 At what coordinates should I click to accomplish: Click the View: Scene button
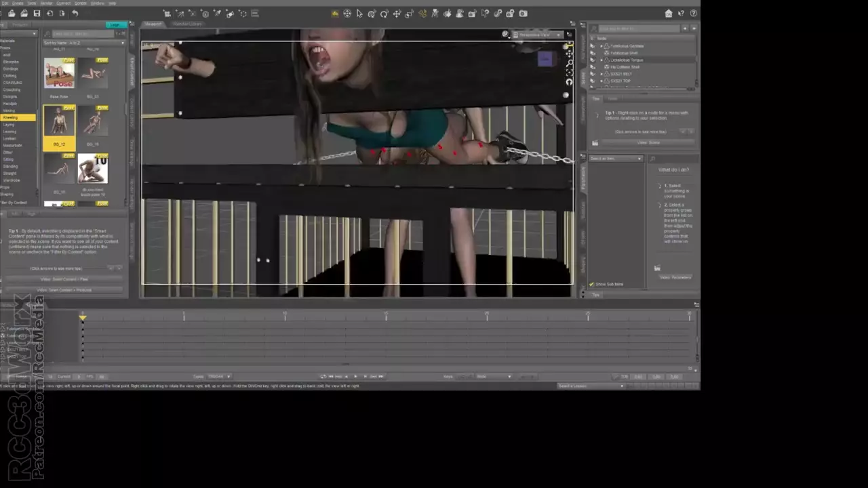(x=648, y=142)
